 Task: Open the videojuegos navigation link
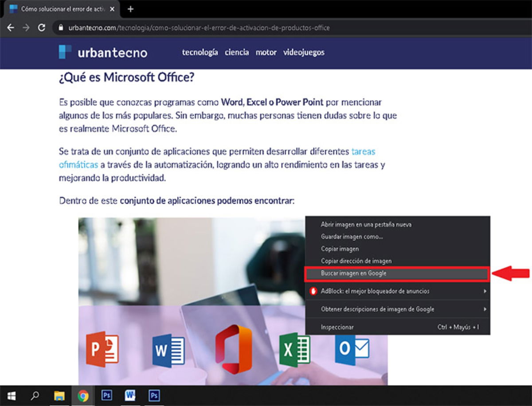pos(304,52)
